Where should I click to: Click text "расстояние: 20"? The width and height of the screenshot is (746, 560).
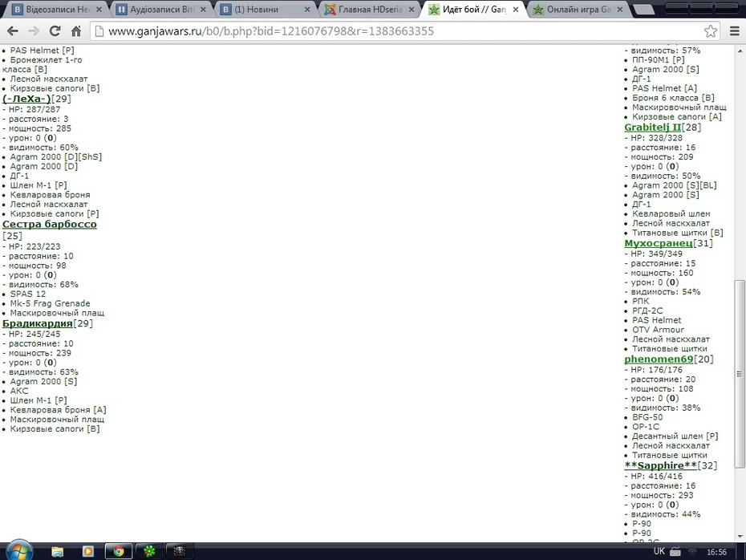coord(663,379)
